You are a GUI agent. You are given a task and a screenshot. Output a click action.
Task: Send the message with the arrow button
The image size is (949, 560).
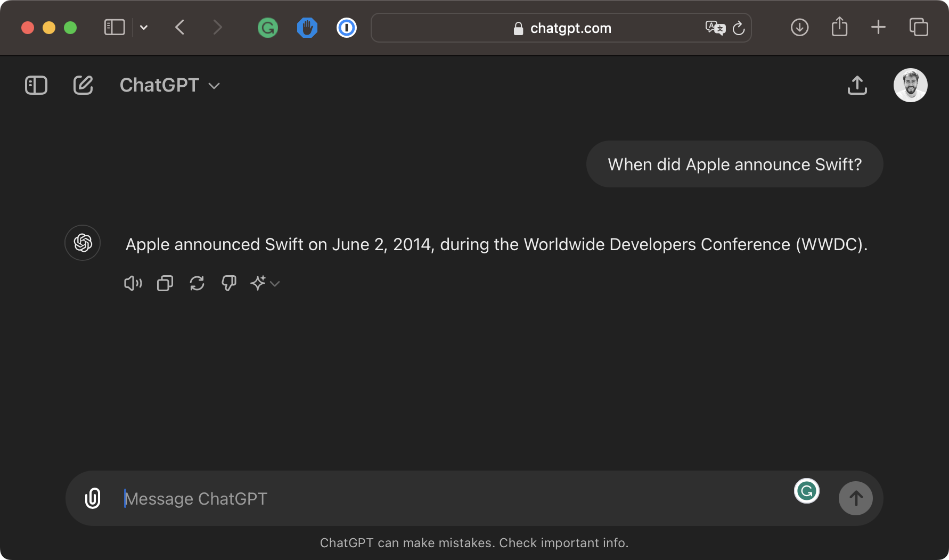point(855,498)
